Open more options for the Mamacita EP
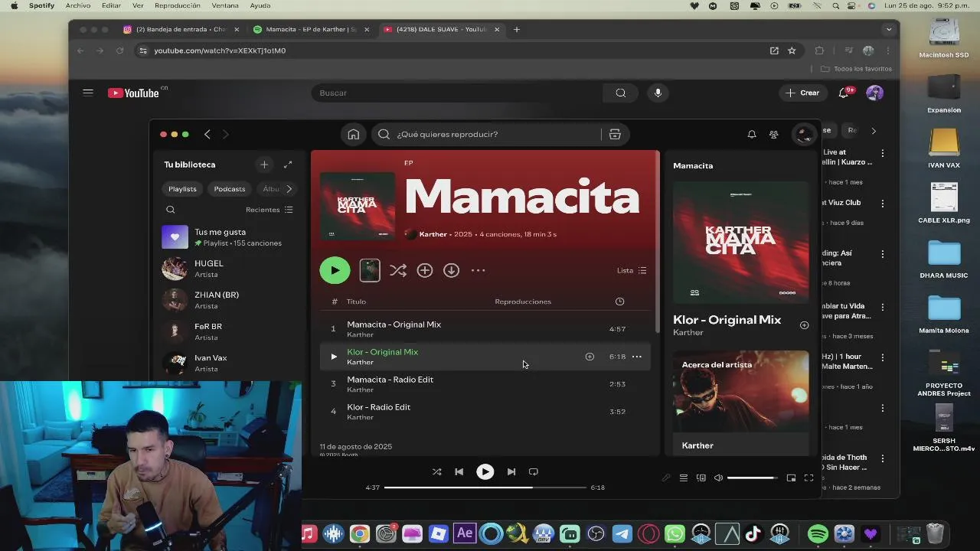This screenshot has width=980, height=551. point(478,270)
